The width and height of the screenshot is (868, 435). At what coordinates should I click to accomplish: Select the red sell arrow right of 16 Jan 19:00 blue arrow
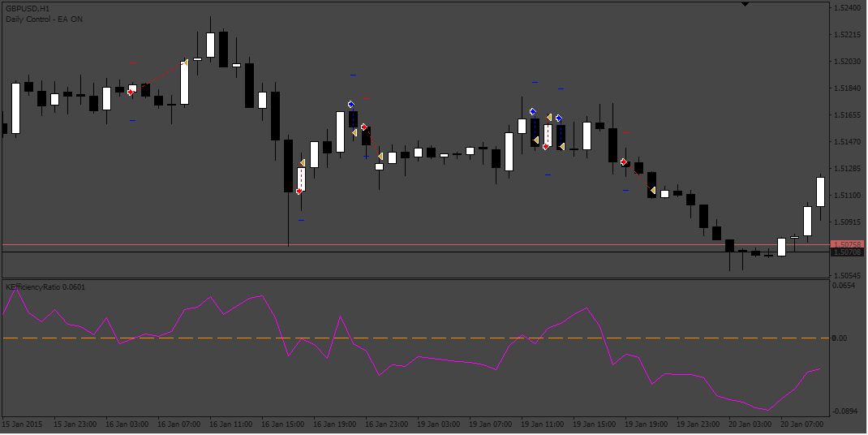[363, 127]
